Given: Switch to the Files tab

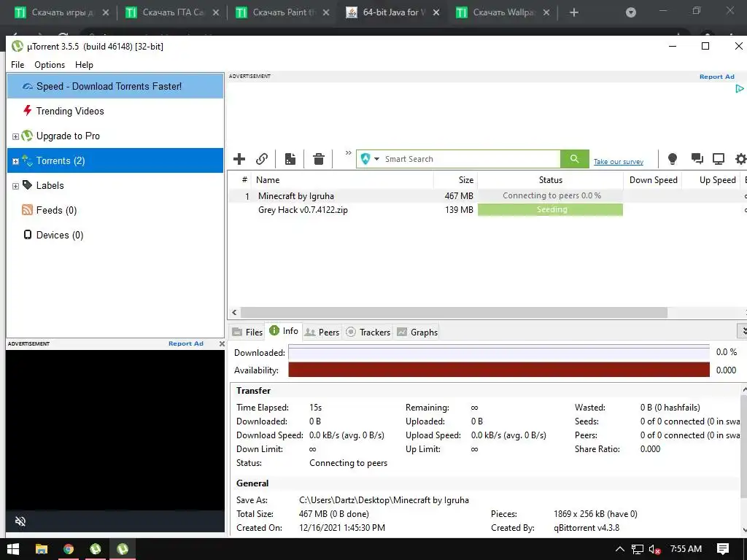Looking at the screenshot, I should [247, 332].
